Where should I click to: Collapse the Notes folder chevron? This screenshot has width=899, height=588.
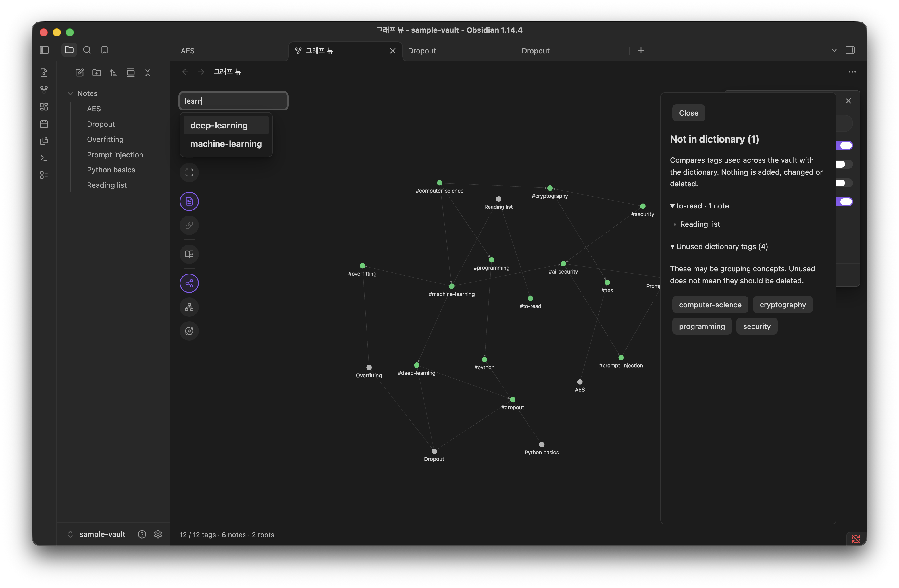tap(70, 93)
